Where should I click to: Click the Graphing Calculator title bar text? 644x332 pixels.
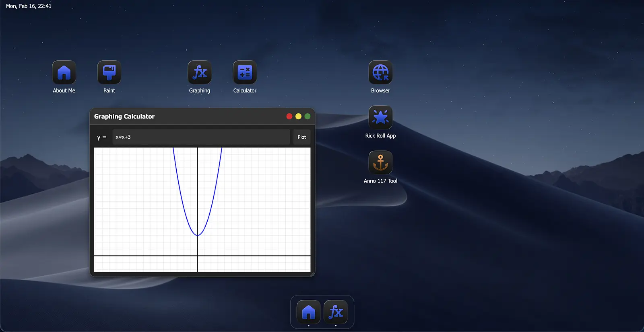pos(124,117)
